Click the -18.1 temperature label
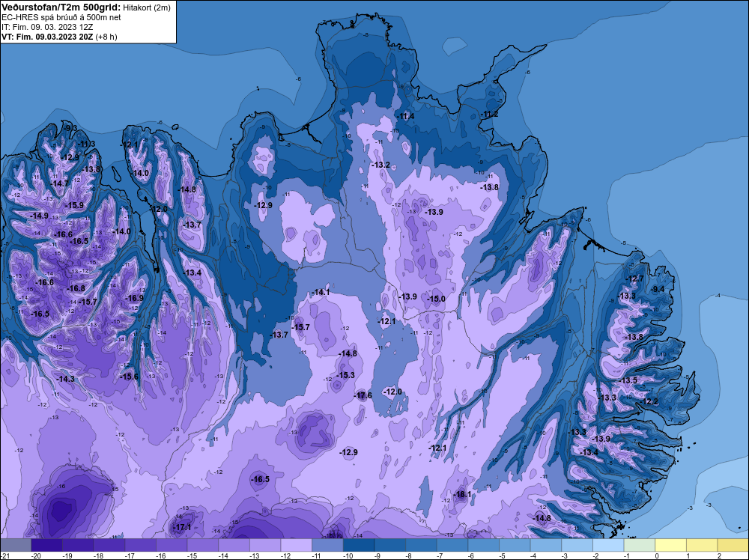Image resolution: width=749 pixels, height=560 pixels. point(462,494)
